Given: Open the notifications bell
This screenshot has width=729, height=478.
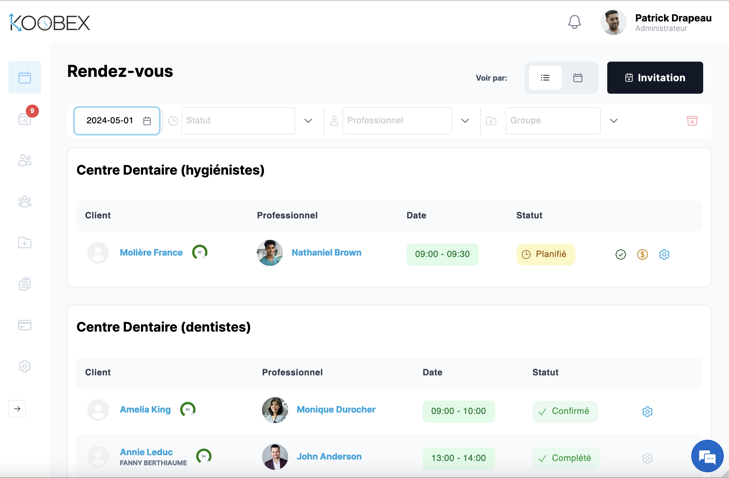Looking at the screenshot, I should click(574, 22).
